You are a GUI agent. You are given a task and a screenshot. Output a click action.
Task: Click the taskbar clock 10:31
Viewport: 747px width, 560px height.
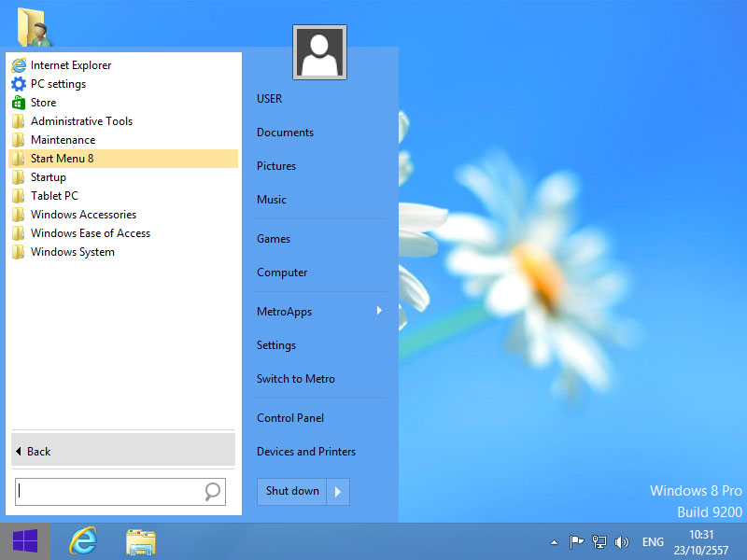[701, 534]
